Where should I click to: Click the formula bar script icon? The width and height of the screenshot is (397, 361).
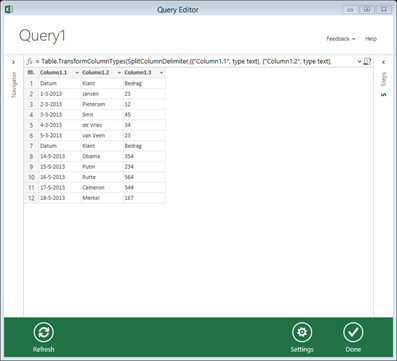coord(367,61)
